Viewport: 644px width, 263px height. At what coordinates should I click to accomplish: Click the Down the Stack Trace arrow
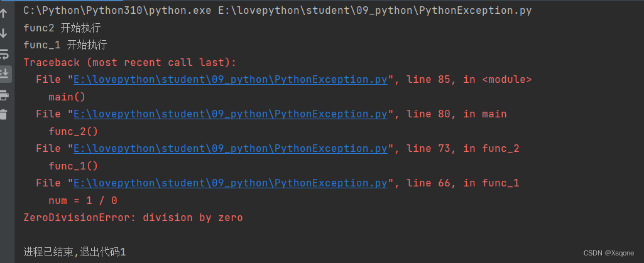click(4, 33)
